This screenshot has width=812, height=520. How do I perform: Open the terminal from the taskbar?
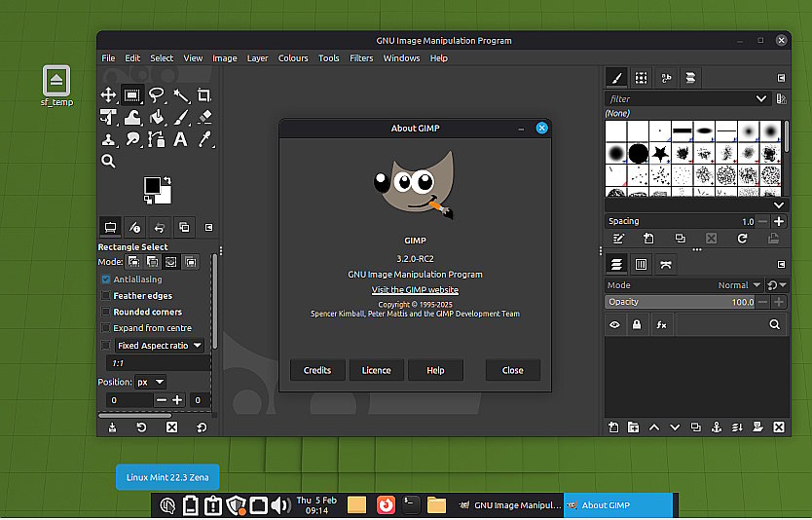pos(411,505)
